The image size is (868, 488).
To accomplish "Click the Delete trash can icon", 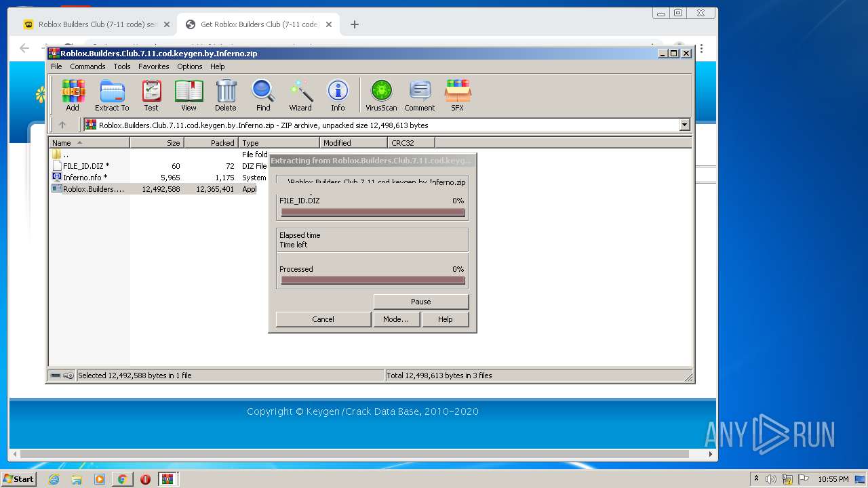I will [226, 95].
